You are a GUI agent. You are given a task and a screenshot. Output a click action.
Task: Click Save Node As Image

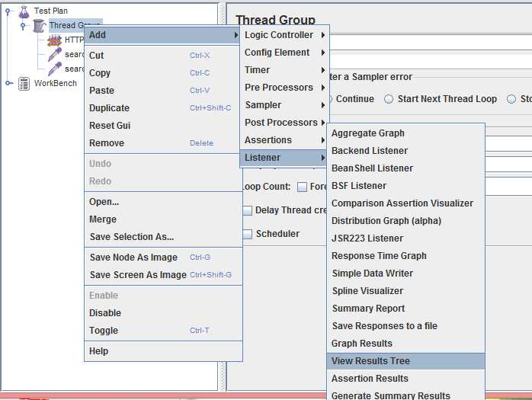click(x=163, y=258)
